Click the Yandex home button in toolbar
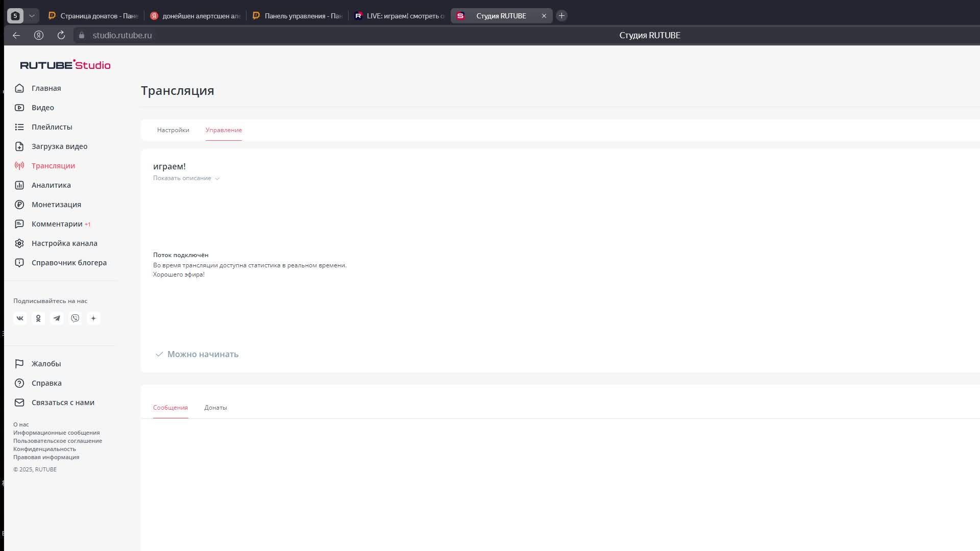 point(39,35)
